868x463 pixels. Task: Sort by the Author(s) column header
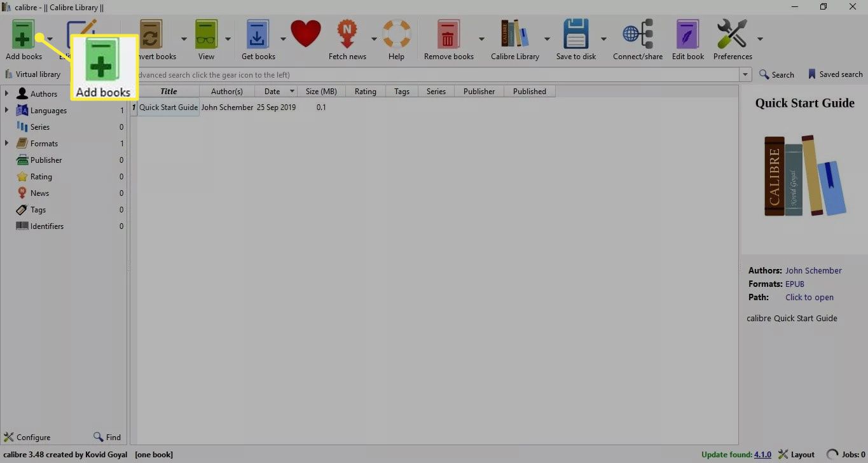tap(227, 92)
